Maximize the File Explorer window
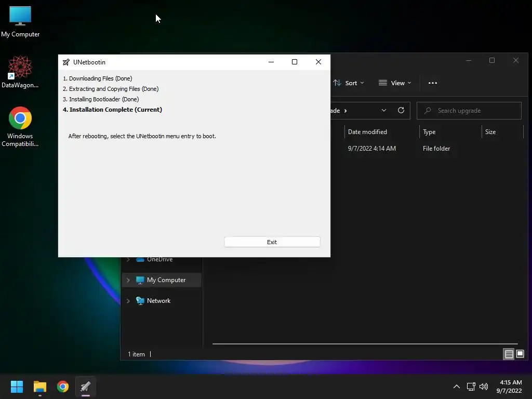 pyautogui.click(x=492, y=60)
